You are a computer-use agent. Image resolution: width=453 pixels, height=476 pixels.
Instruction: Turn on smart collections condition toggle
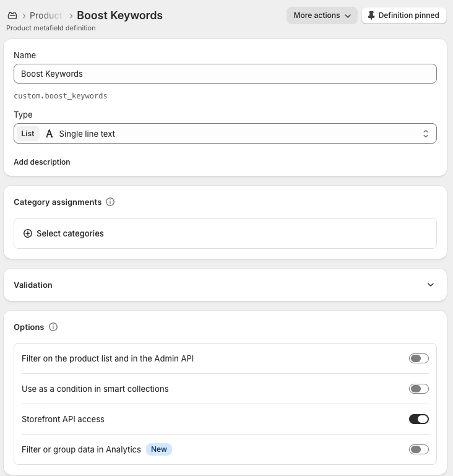418,389
